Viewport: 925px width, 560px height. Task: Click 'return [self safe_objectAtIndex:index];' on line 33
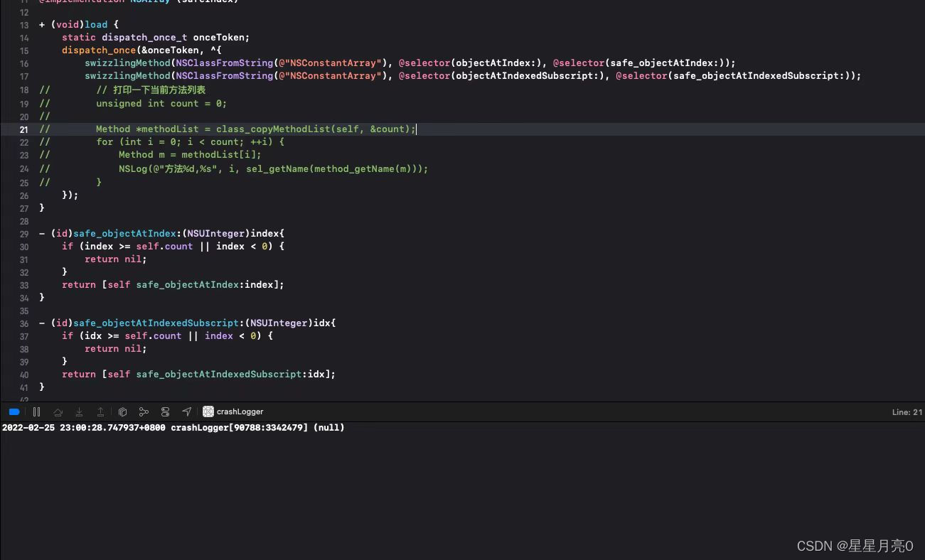[173, 285]
